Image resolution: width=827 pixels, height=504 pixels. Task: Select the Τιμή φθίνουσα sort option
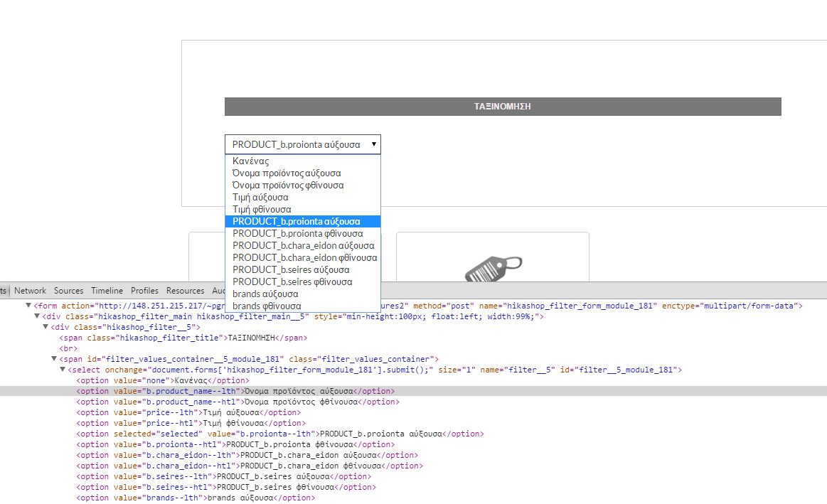[262, 210]
